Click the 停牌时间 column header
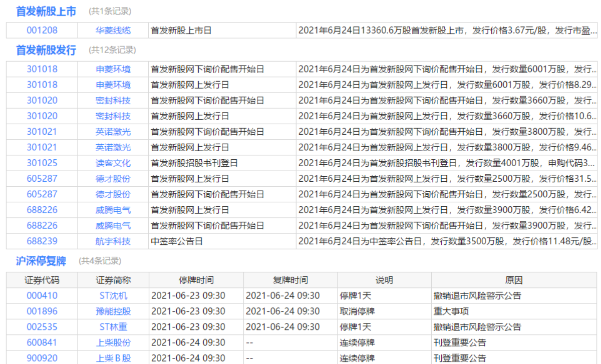Viewport: 601px width, 364px height. click(x=196, y=280)
